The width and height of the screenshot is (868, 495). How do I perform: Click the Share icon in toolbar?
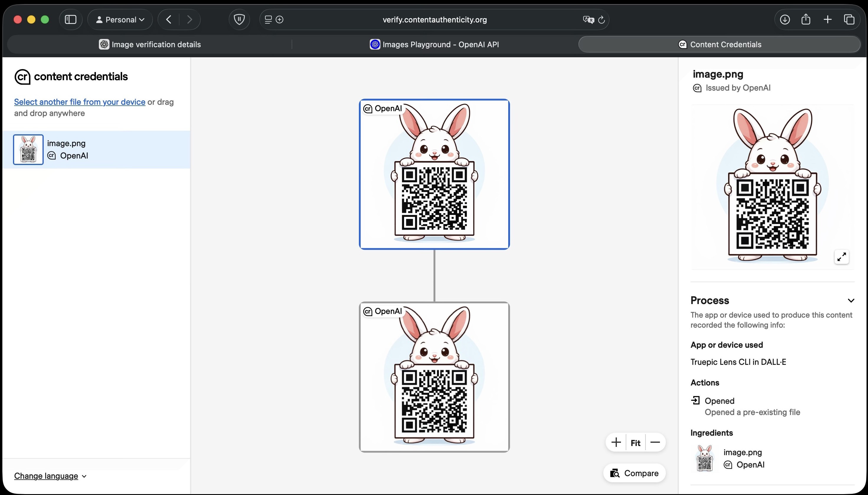click(806, 20)
